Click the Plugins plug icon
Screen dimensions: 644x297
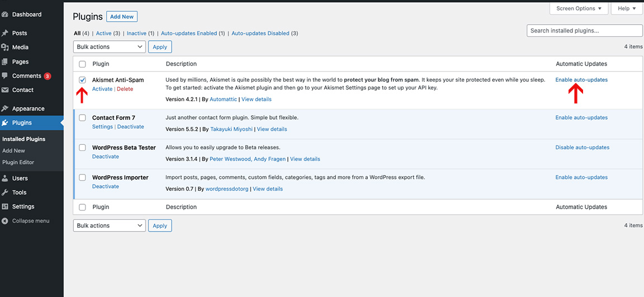tap(5, 122)
